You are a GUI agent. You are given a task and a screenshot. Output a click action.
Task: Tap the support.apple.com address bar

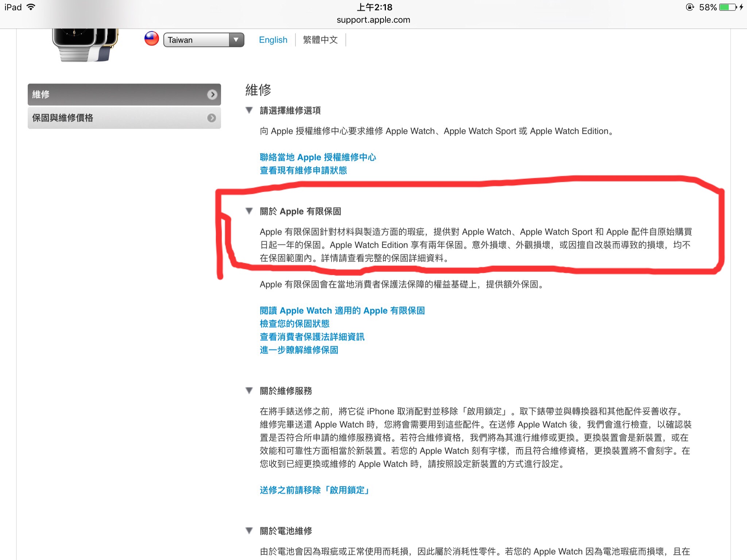click(373, 20)
